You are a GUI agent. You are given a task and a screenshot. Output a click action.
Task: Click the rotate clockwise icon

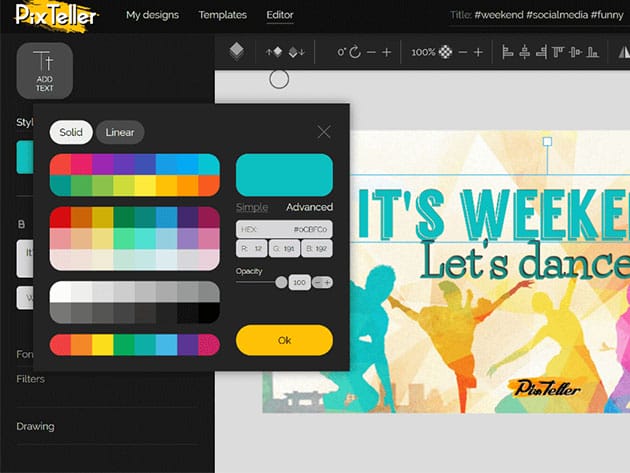354,52
